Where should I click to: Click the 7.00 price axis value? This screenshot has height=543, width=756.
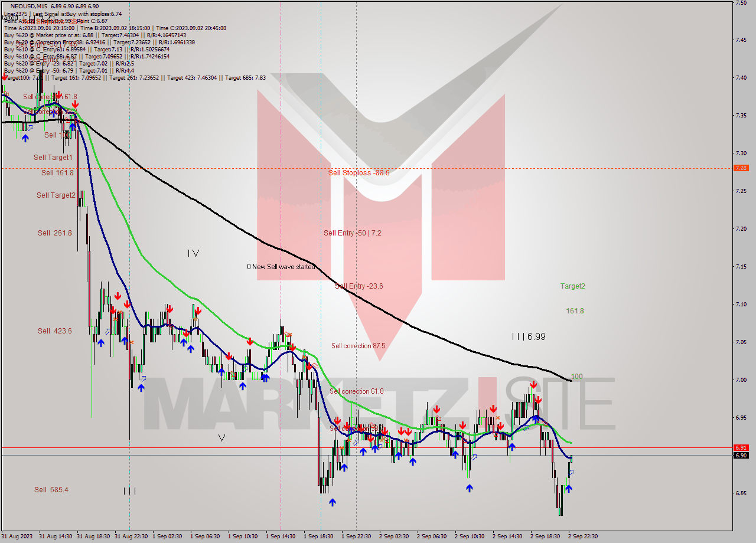(x=741, y=380)
